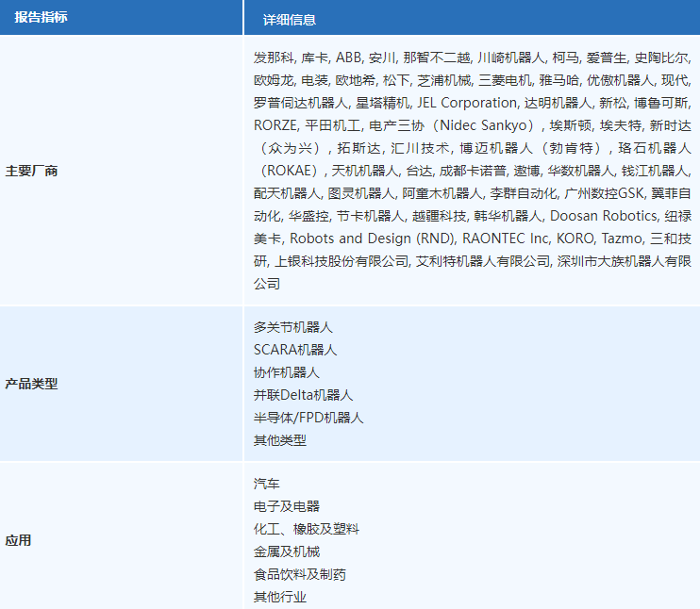Select the 半导体/FPD机器人 entry
Viewport: 700px width, 609px height.
pyautogui.click(x=308, y=418)
